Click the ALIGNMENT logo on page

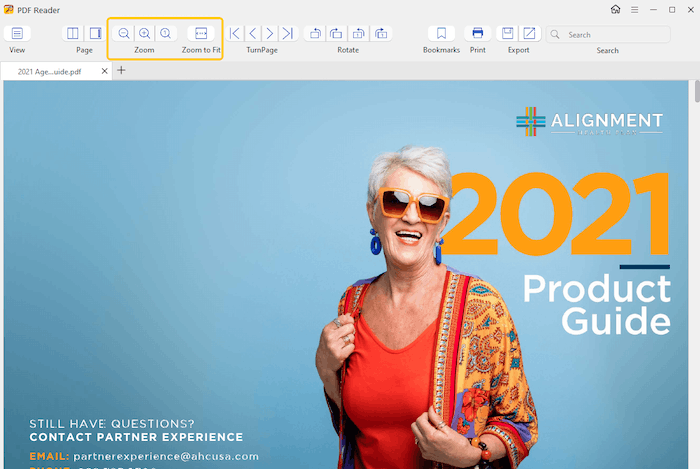tap(589, 121)
